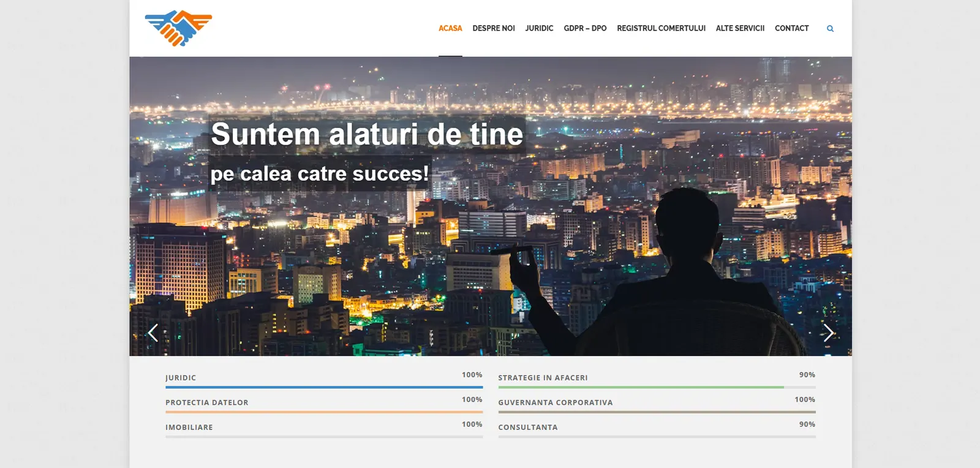This screenshot has width=980, height=468.
Task: Click the 90% value for CONSULTANTA
Action: 807,425
